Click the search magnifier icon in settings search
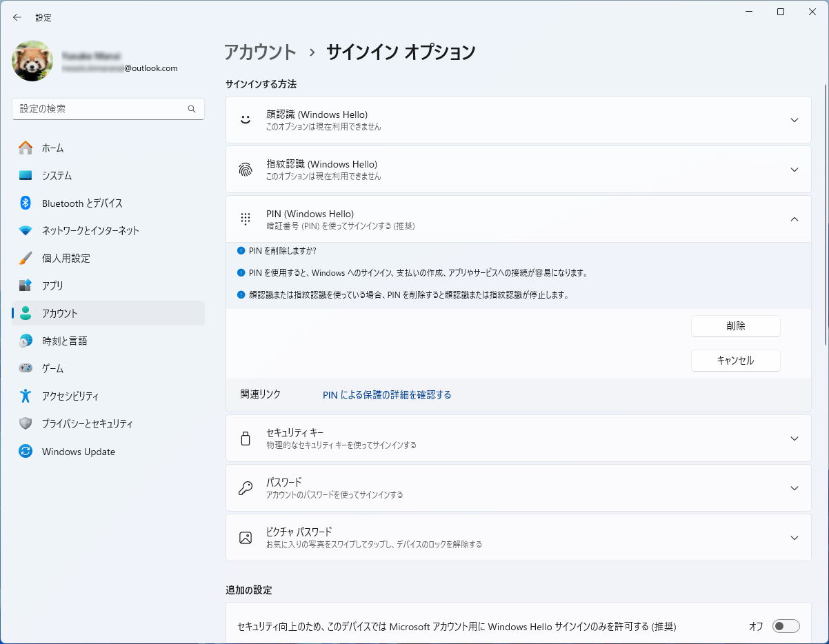The width and height of the screenshot is (829, 644). pos(192,109)
